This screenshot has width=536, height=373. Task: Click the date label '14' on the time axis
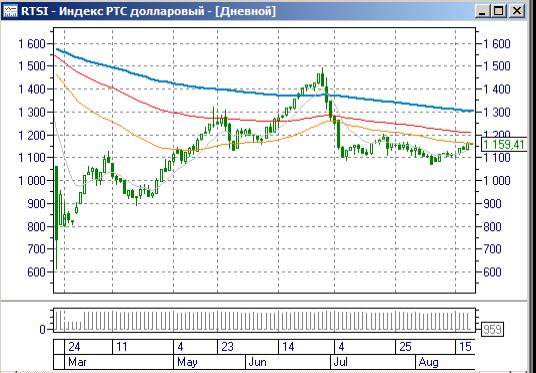tap(288, 347)
